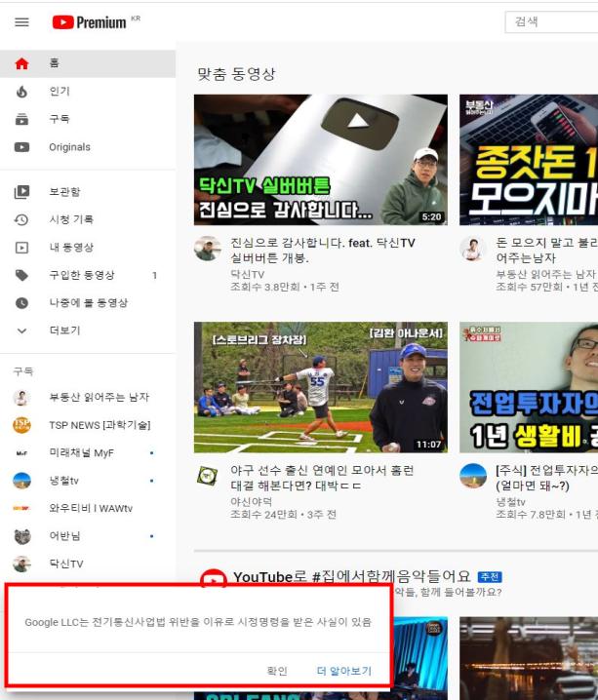Click the 11:07 duration badge
This screenshot has width=598, height=700.
428,445
